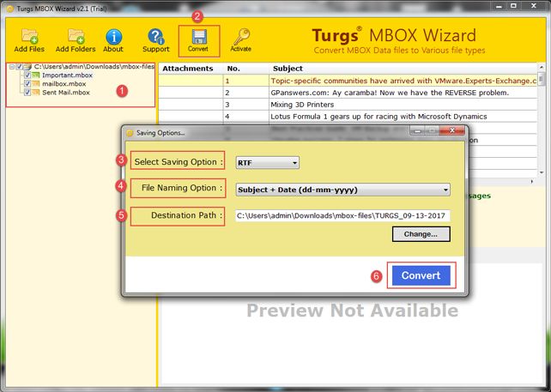This screenshot has height=392, width=551.
Task: Select the 'Mixing 3D Printers' email row
Action: pos(348,105)
